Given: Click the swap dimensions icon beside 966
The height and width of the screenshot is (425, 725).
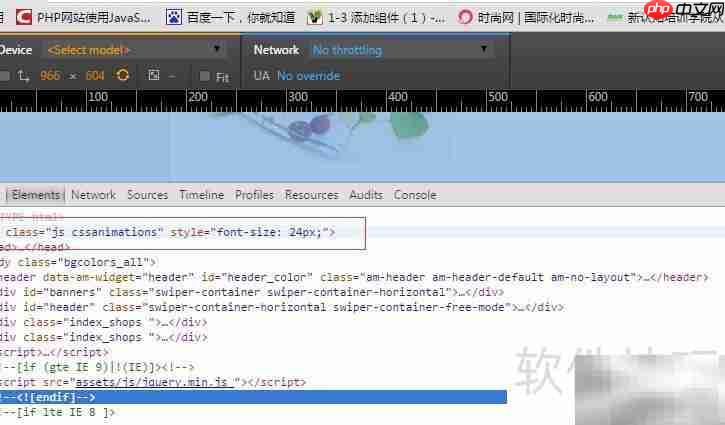Looking at the screenshot, I should pos(23,76).
